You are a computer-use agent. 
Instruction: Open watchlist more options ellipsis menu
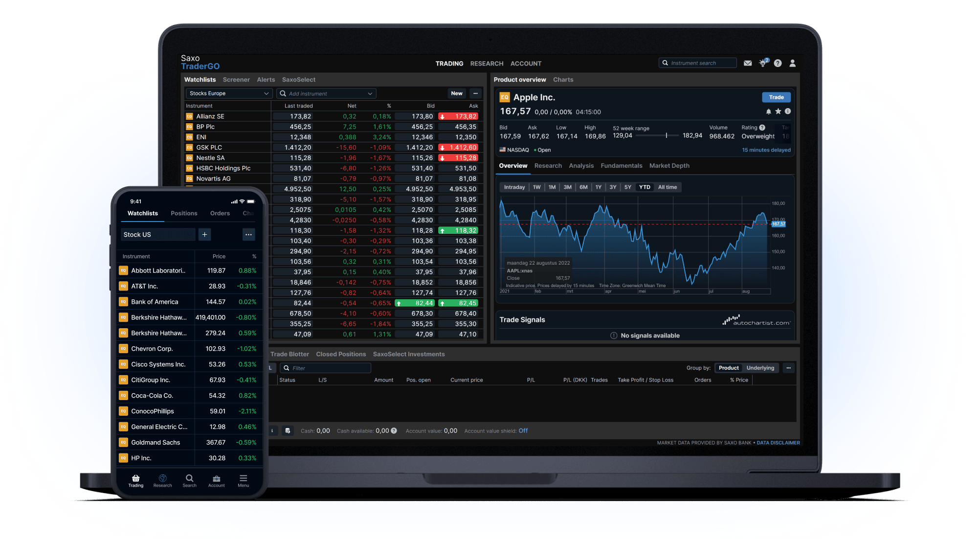[475, 93]
